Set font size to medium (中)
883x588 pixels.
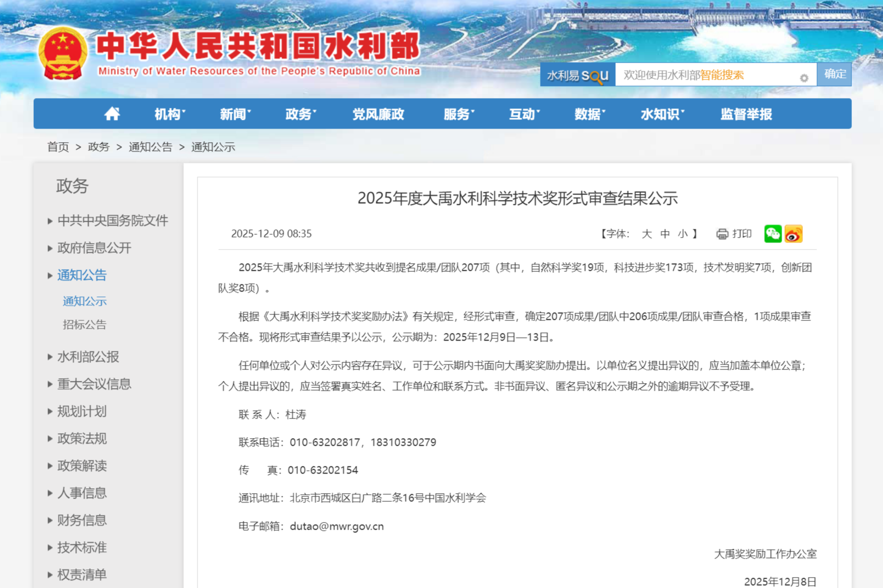[x=665, y=234]
